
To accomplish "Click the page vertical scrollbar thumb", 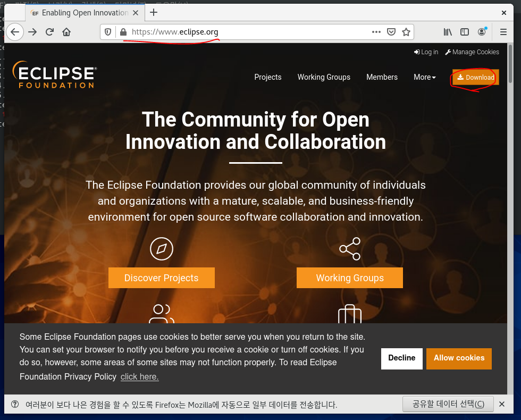I will [510, 63].
